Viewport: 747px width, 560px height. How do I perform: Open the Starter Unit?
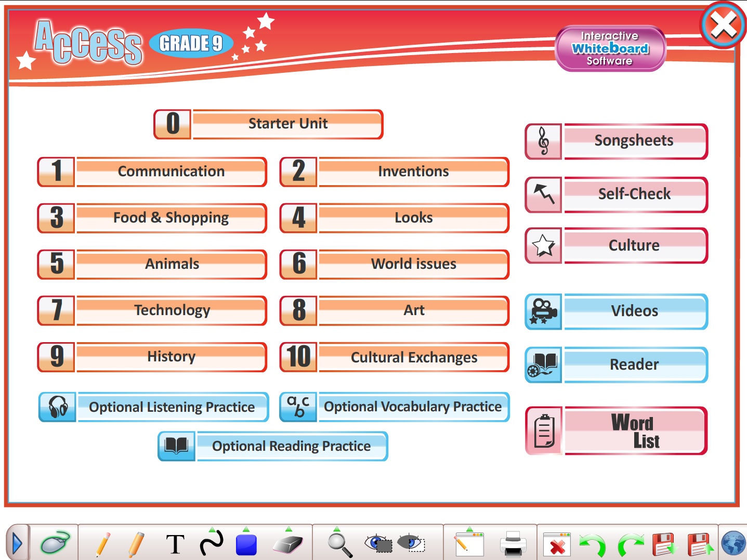click(x=288, y=124)
